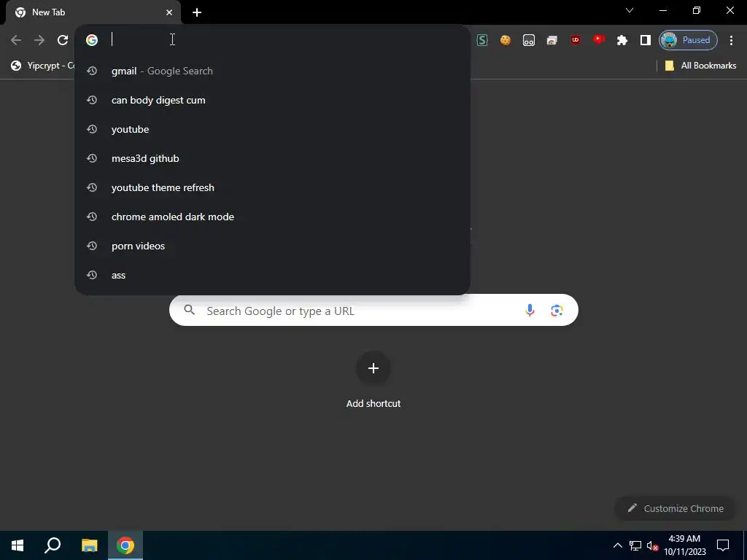Search by image with Google Lens icon

[x=557, y=311]
